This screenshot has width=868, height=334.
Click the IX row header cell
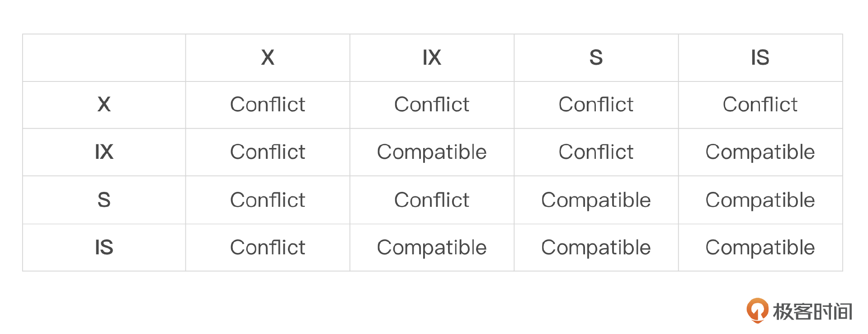click(x=104, y=152)
